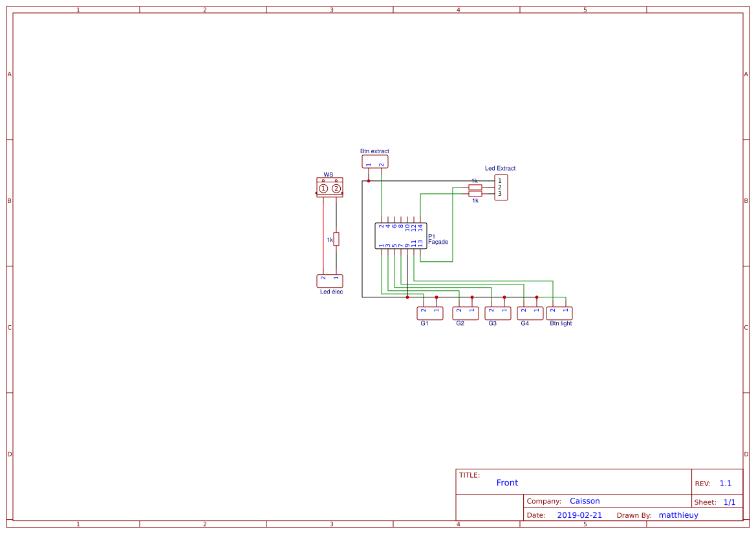Click the "Drawn By:" field label
Image resolution: width=756 pixels, height=534 pixels.
pos(634,515)
